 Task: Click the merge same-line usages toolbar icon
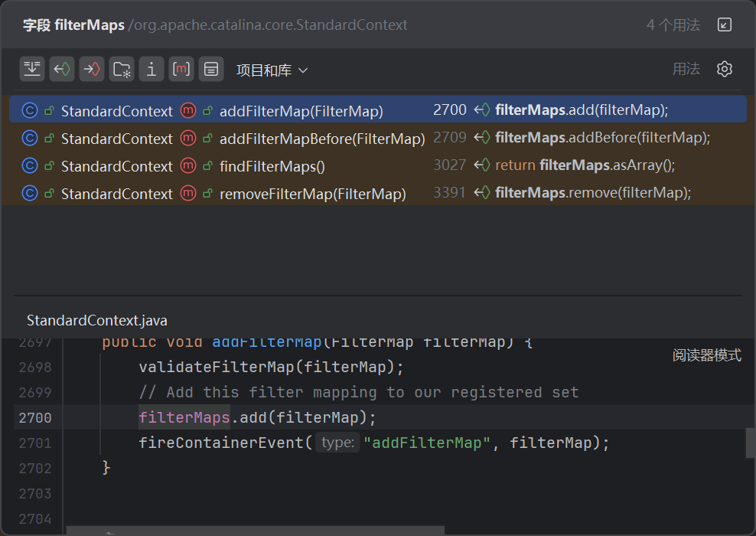coord(32,69)
